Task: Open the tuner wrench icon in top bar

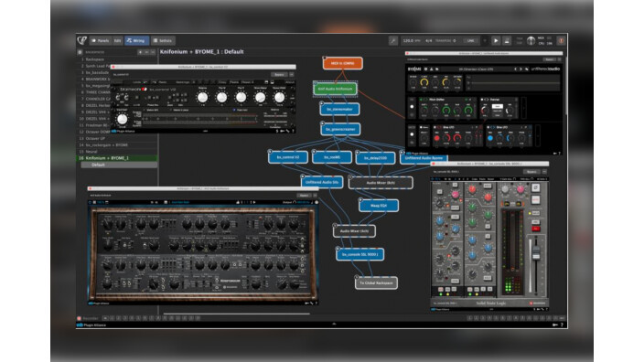Action: [392, 40]
